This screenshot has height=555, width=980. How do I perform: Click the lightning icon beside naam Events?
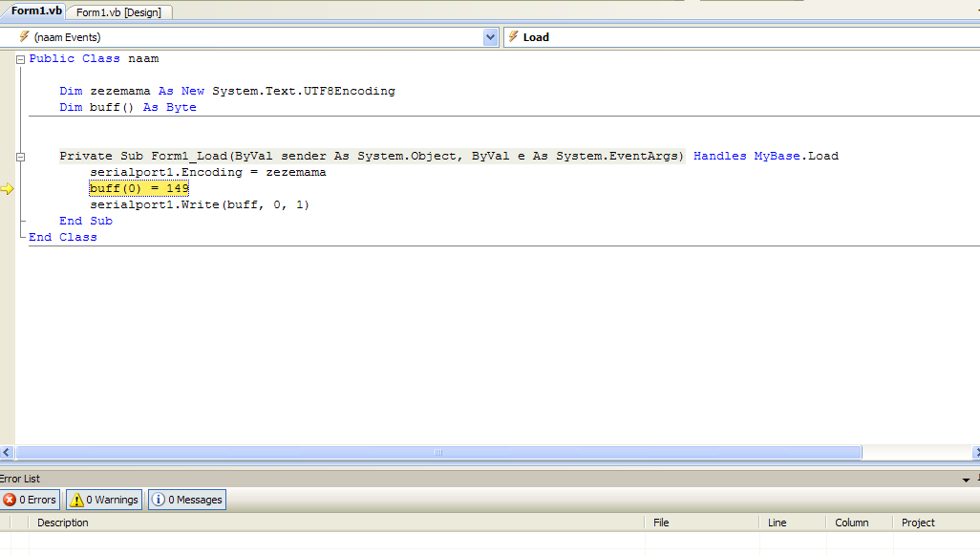point(24,37)
